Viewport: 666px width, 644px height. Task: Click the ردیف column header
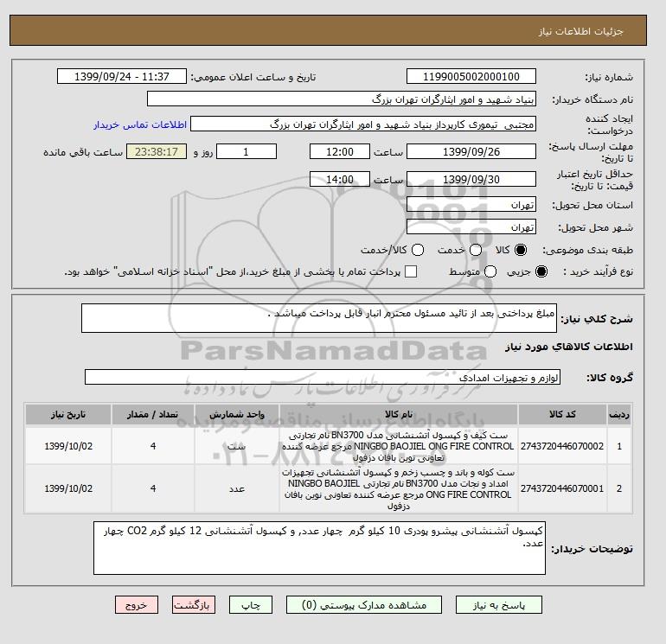(x=619, y=414)
